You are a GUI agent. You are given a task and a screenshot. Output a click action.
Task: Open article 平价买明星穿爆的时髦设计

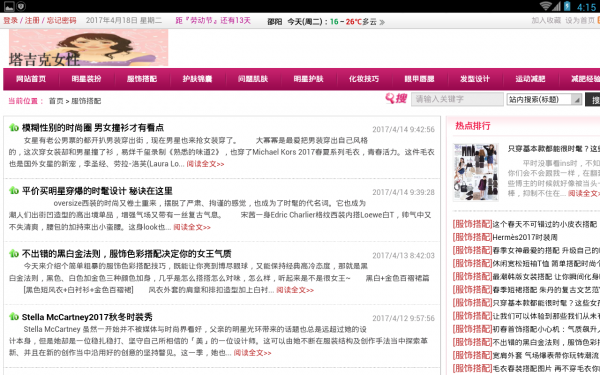(97, 191)
